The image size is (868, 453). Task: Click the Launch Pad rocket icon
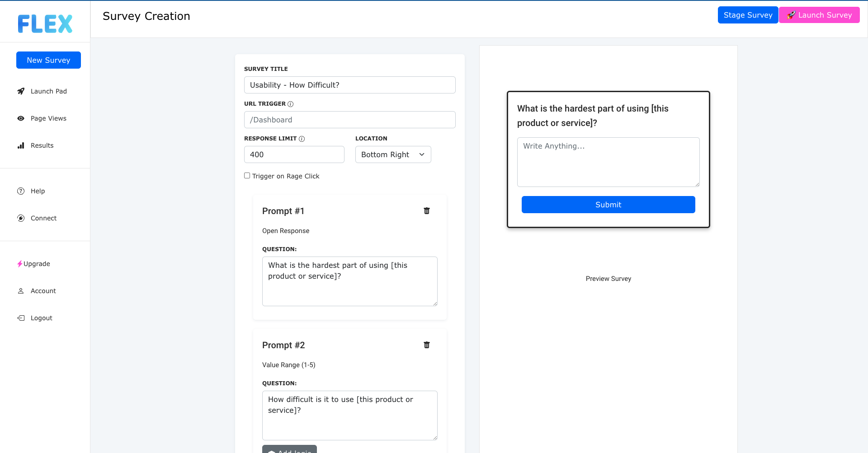pyautogui.click(x=21, y=91)
